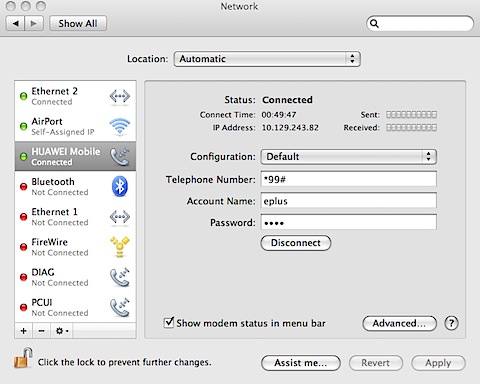Click red status dot of Bluetooth
This screenshot has width=480, height=384.
[x=23, y=187]
